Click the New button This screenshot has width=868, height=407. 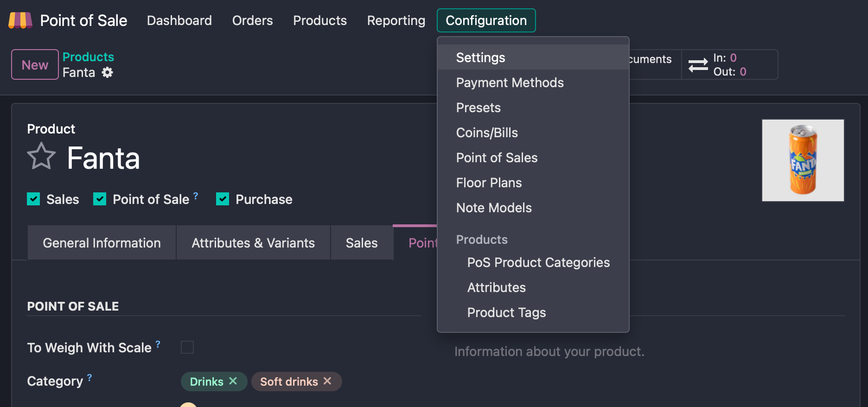(35, 65)
